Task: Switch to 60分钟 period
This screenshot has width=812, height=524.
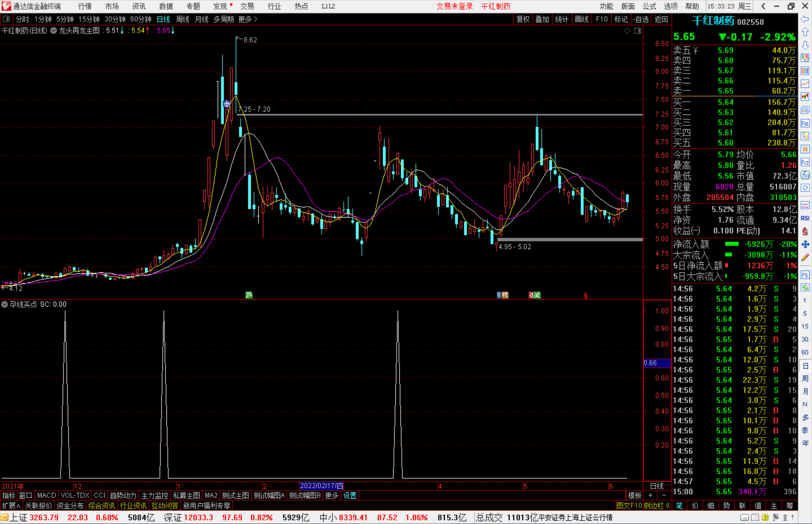Action: click(141, 19)
